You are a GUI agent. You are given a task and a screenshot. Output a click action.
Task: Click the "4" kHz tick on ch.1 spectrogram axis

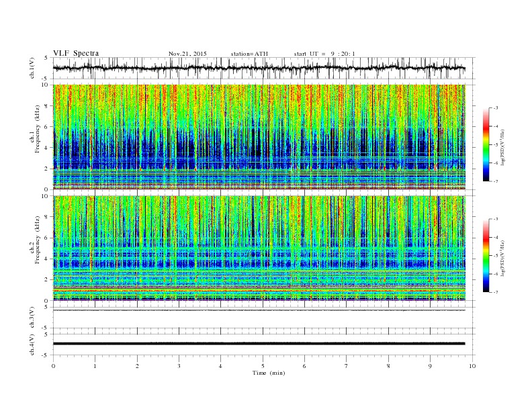(46, 148)
